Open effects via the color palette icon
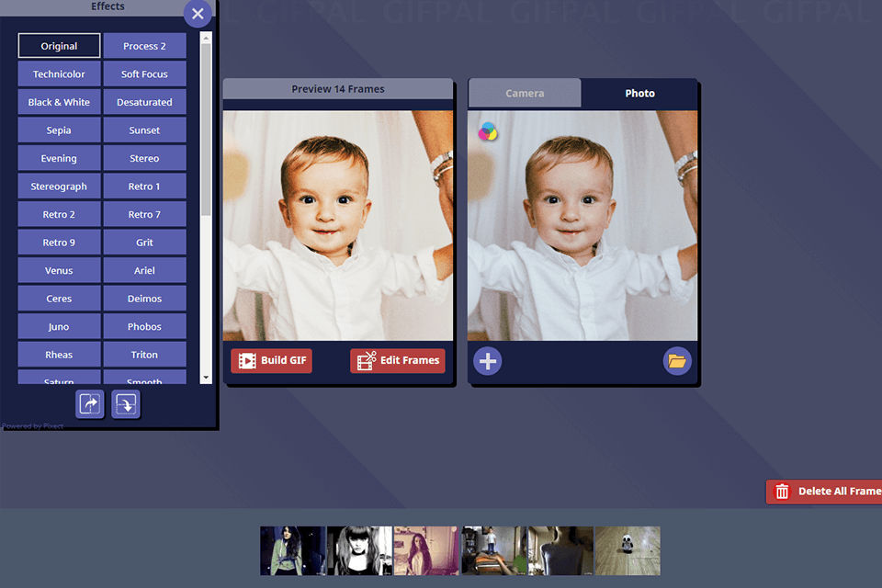Screen dimensions: 882x588 pyautogui.click(x=488, y=131)
